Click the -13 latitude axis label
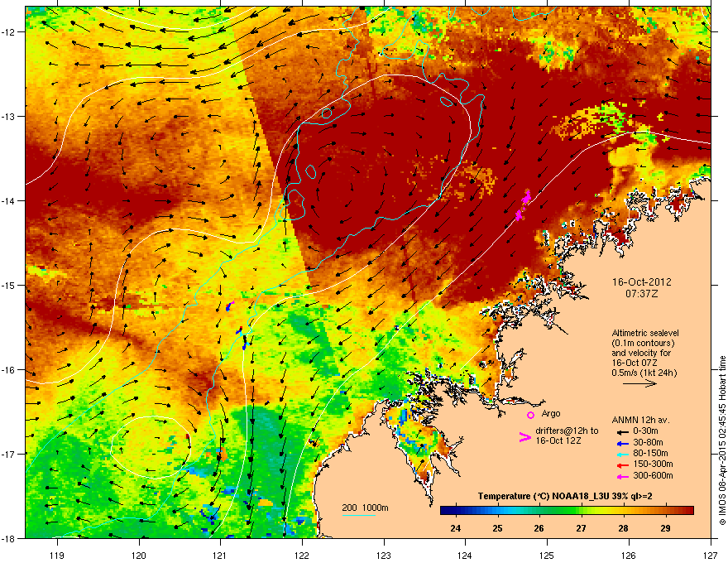 [8, 117]
